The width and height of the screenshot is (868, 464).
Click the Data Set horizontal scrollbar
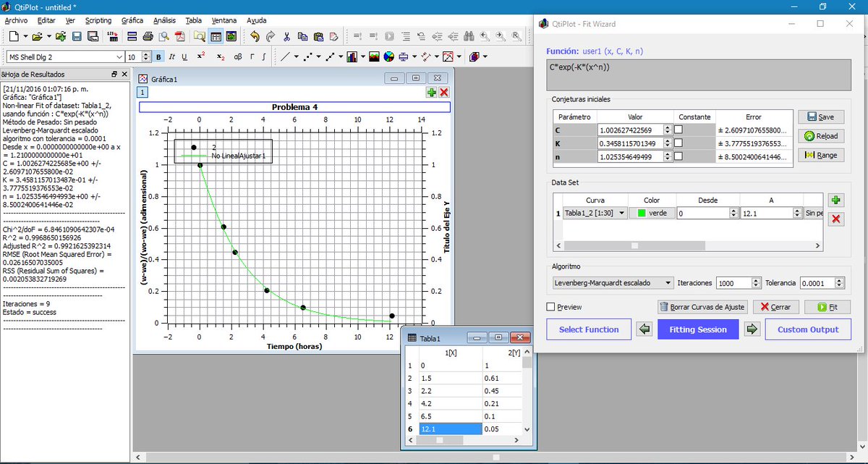point(687,245)
